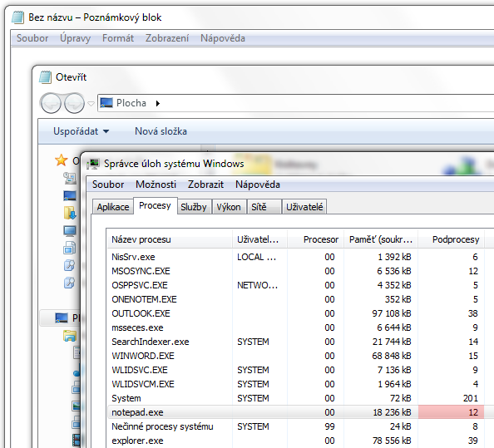The width and height of the screenshot is (494, 448).
Task: Sort by the Podprocesy column header
Action: [452, 239]
